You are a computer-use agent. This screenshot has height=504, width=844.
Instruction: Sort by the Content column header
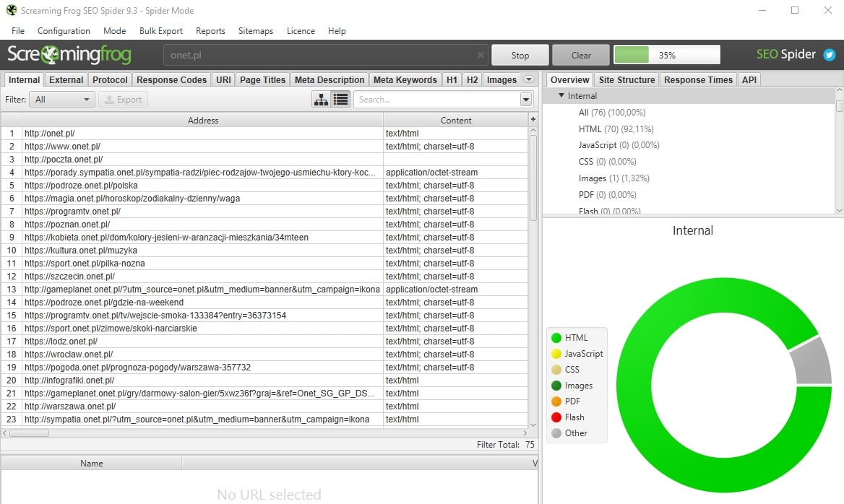(455, 120)
